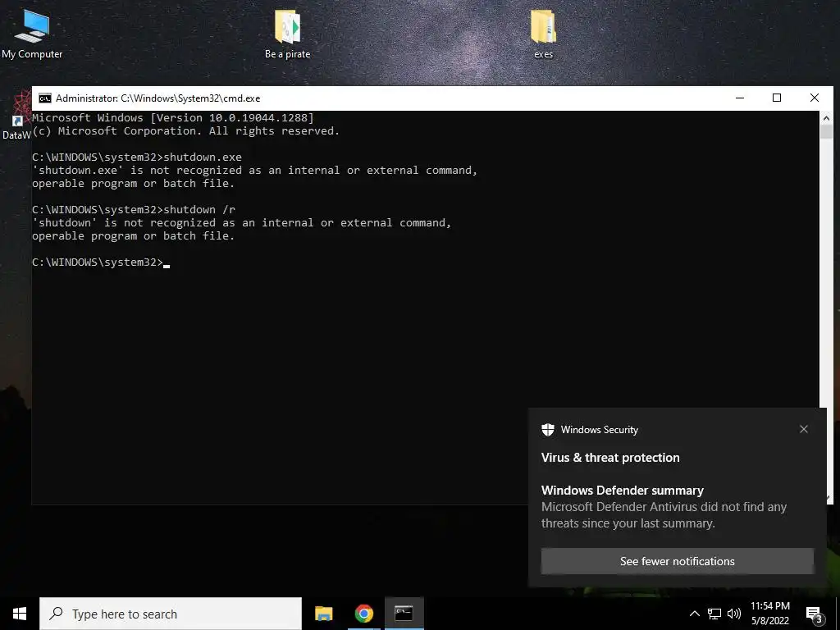Open Virus & threat protection notification
840x630 pixels.
[x=610, y=458]
